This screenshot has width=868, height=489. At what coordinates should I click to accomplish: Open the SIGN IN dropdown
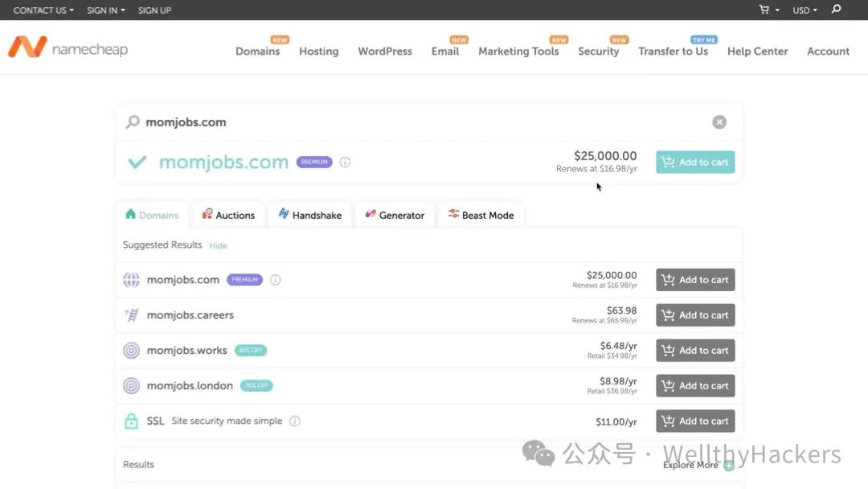click(x=106, y=10)
